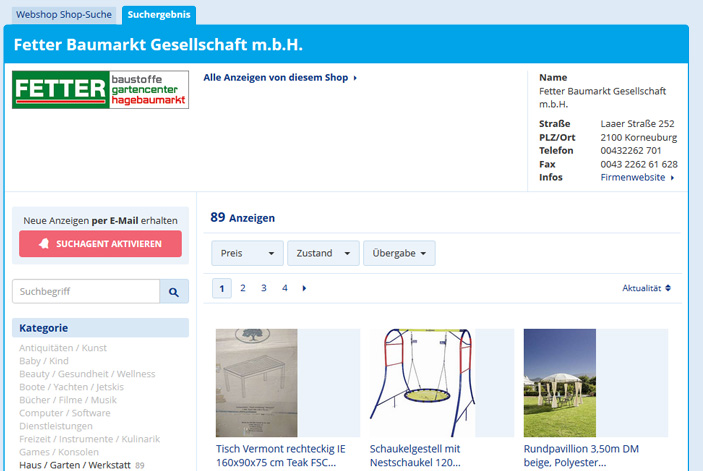
Task: Click Games / Konsolen category
Action: pos(59,452)
